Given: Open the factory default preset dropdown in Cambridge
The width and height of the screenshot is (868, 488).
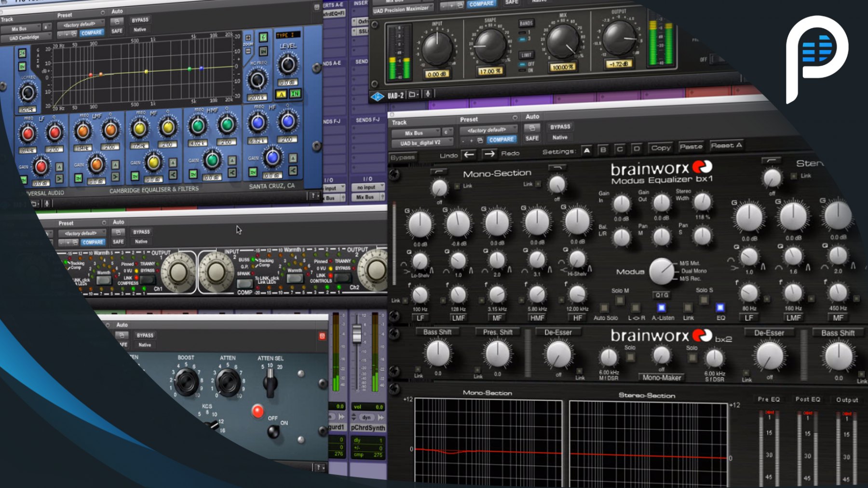Looking at the screenshot, I should pos(80,24).
